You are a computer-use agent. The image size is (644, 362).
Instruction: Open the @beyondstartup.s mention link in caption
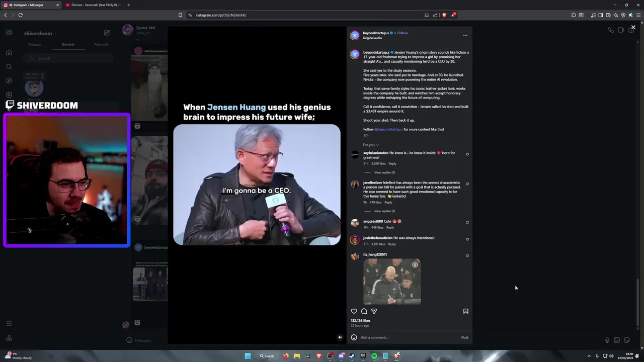(388, 129)
